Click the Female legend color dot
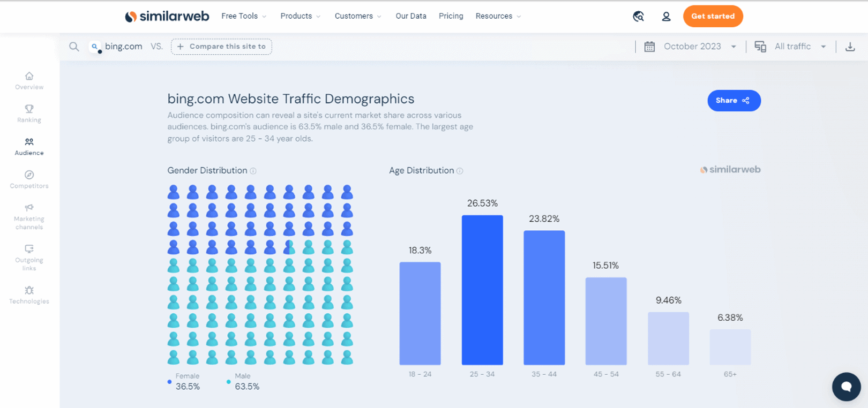 pos(169,382)
